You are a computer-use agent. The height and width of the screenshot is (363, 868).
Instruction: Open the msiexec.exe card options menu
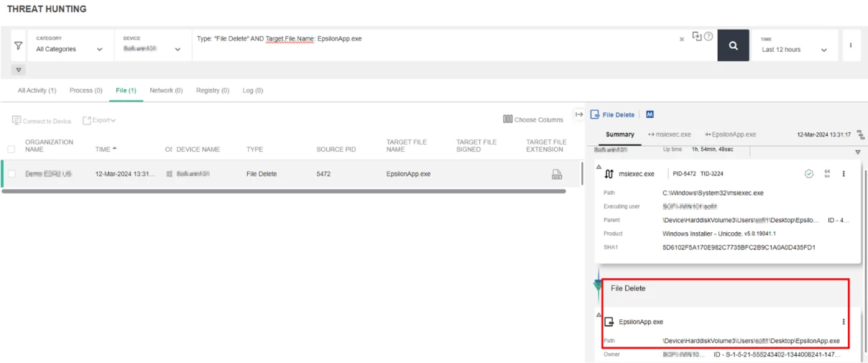[844, 173]
